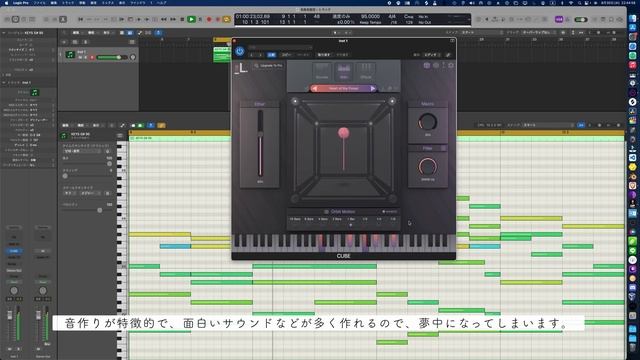Click the Copy button in plugin header
Image resolution: width=640 pixels, height=360 pixels.
[x=287, y=55]
